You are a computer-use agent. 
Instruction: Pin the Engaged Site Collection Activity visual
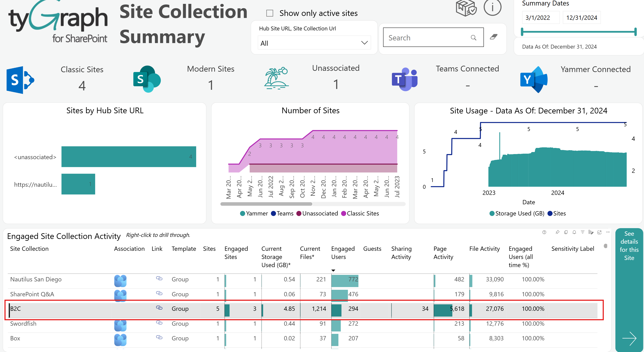557,232
